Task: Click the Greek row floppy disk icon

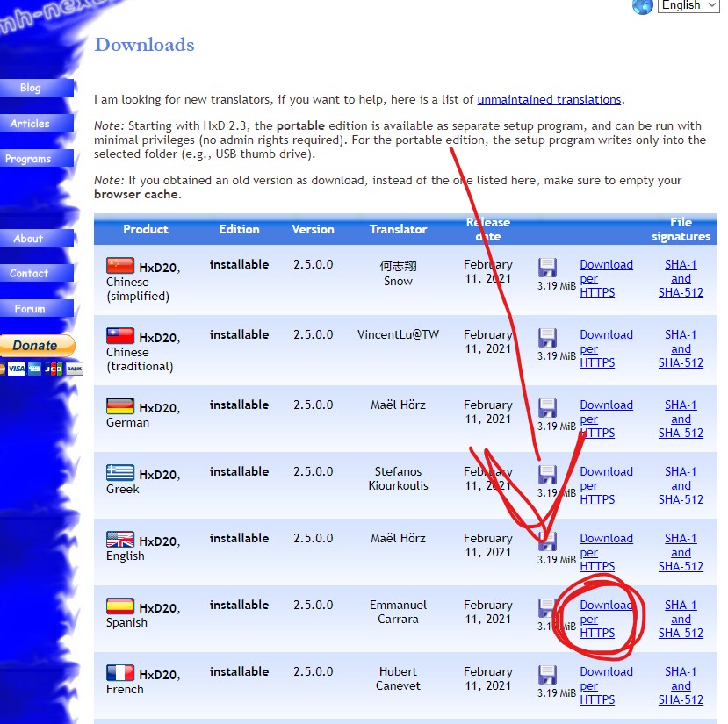Action: pos(547,475)
